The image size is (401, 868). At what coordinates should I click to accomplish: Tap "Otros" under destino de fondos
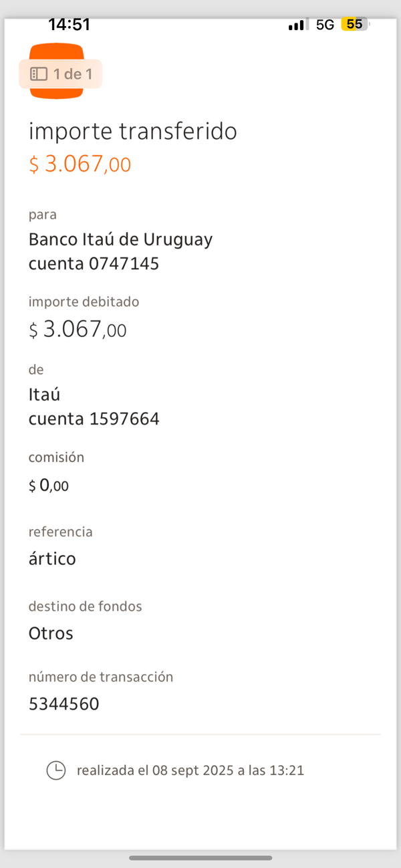(x=51, y=633)
